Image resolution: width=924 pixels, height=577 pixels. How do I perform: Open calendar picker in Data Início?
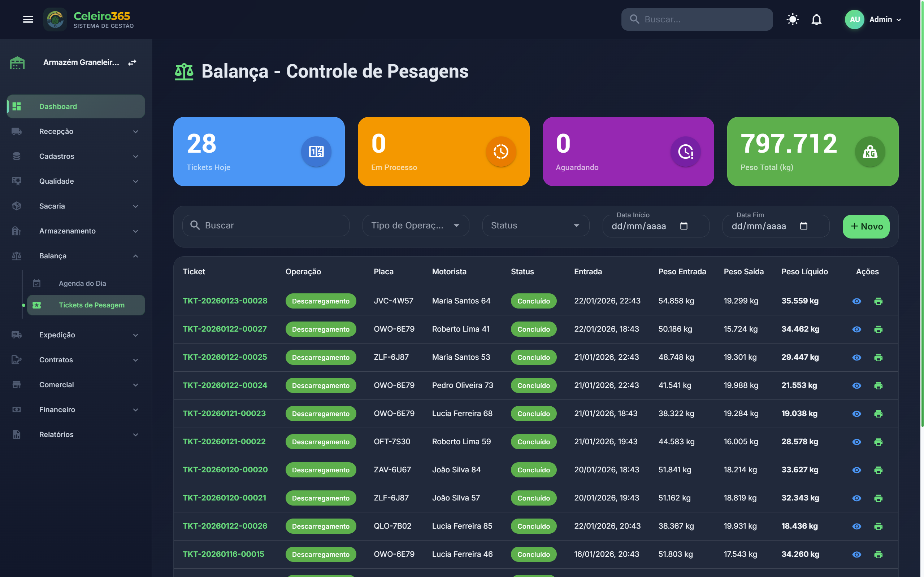point(684,226)
